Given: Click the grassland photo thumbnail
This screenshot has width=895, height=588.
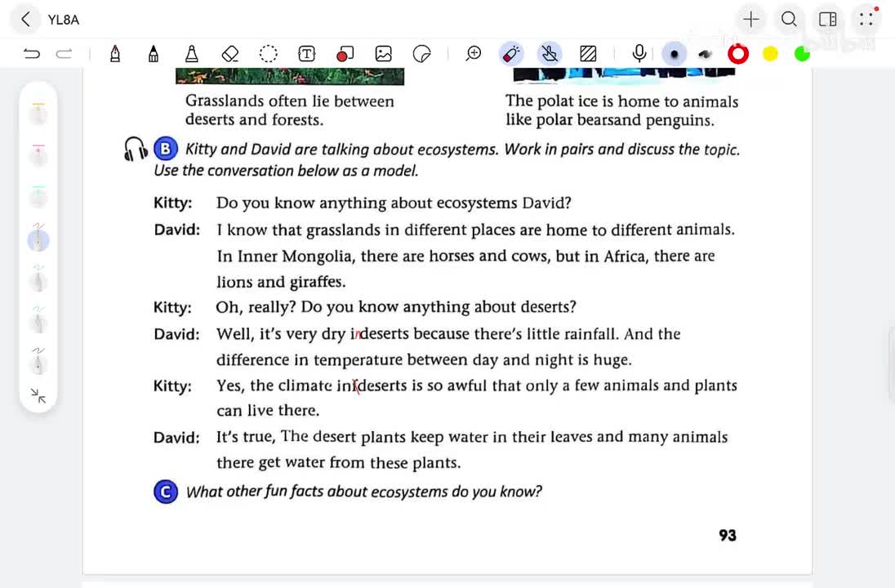Looking at the screenshot, I should point(290,76).
